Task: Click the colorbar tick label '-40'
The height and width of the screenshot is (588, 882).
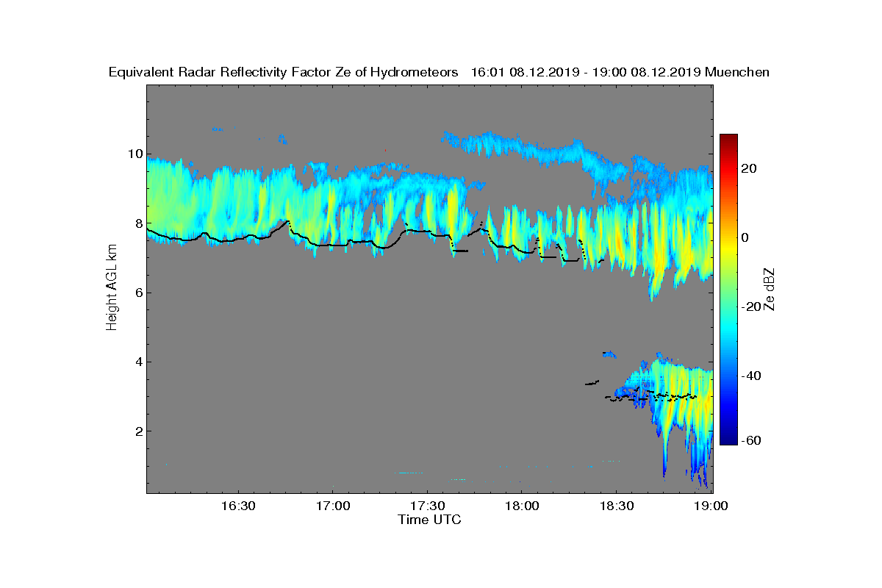Action: point(752,376)
